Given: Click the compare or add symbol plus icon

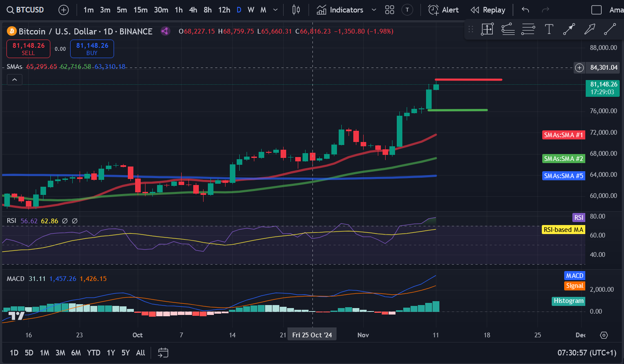Looking at the screenshot, I should pyautogui.click(x=64, y=10).
